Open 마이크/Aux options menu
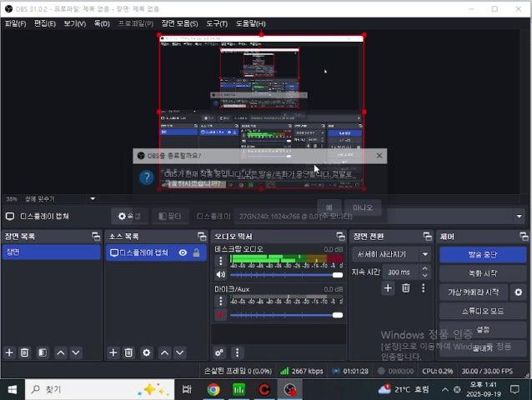532x400 pixels. 221,301
